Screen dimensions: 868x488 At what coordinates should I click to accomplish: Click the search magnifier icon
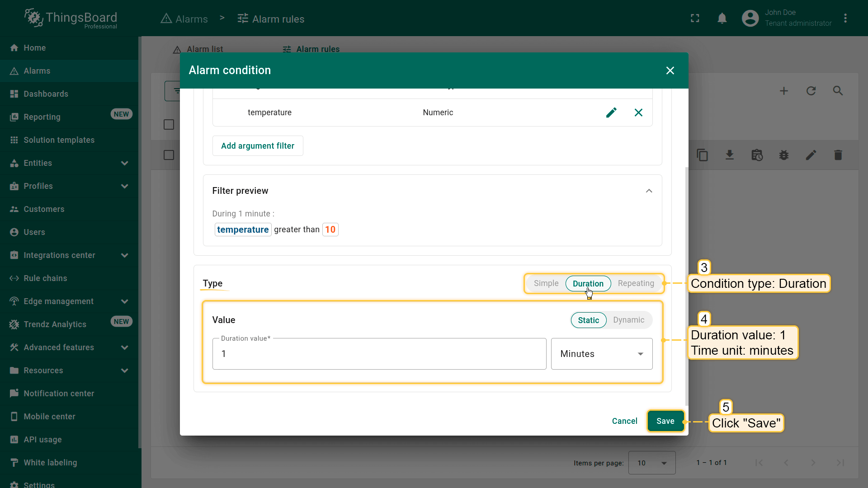(x=838, y=91)
